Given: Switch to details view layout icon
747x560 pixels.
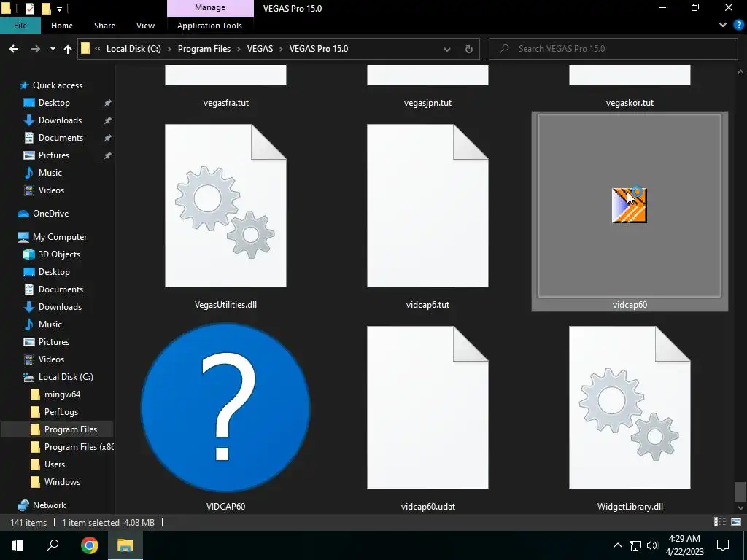Looking at the screenshot, I should click(720, 522).
